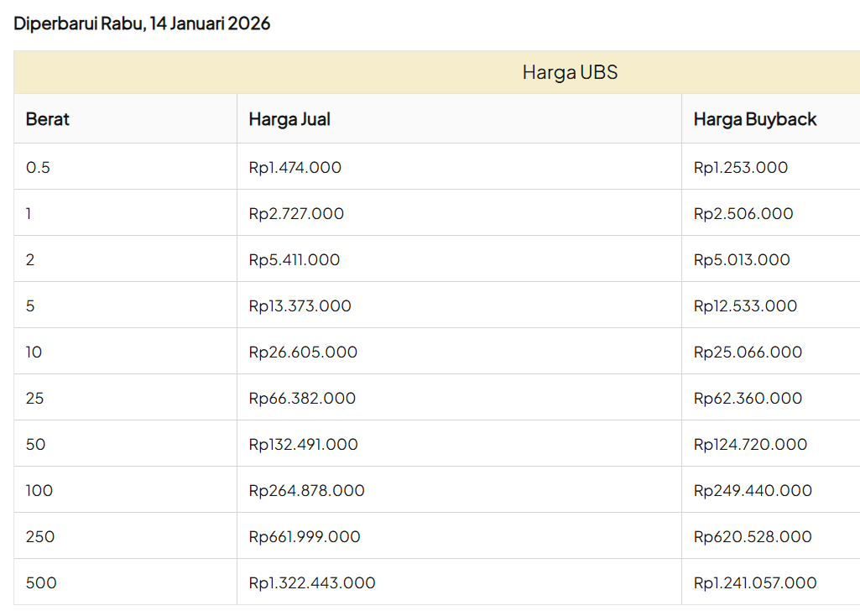Select the Rp5.013.000 buyback value
Image resolution: width=860 pixels, height=616 pixels.
(x=742, y=259)
